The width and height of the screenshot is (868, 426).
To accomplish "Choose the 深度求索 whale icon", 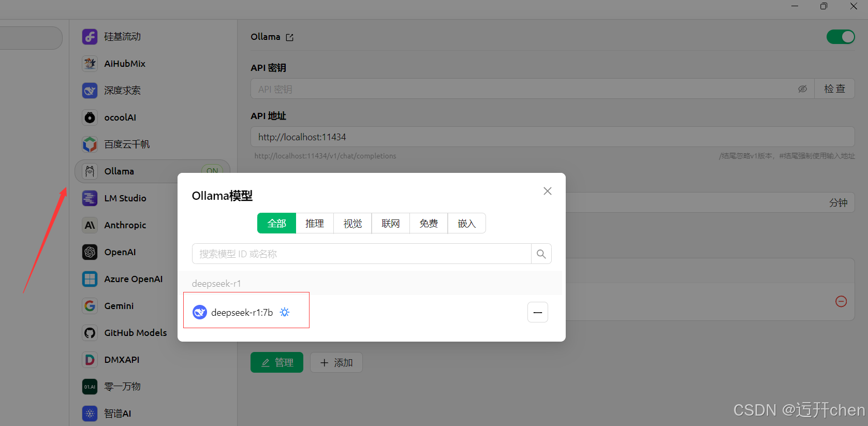I will (90, 91).
